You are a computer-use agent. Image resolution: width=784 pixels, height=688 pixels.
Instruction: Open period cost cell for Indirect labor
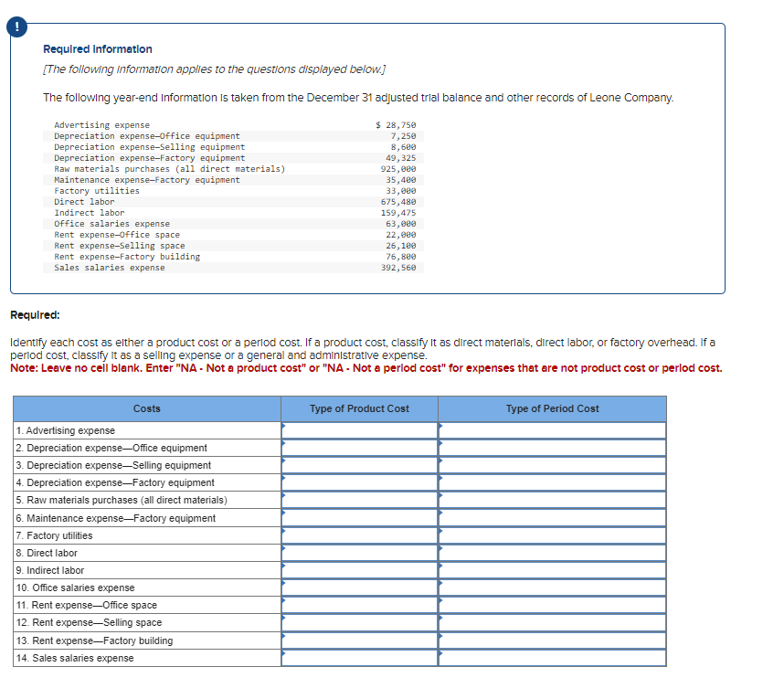point(552,570)
